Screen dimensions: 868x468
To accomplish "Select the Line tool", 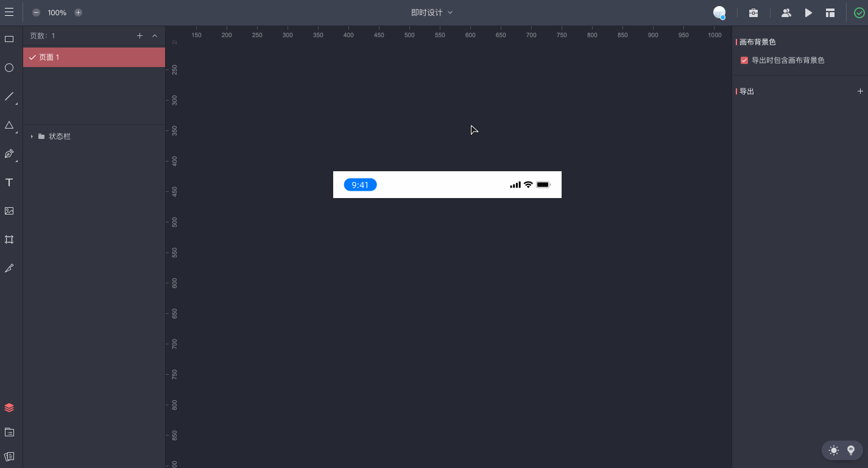I will (9, 96).
